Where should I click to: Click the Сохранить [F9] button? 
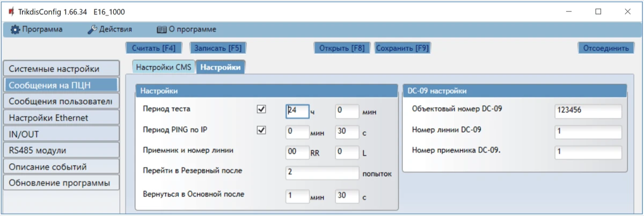(402, 48)
